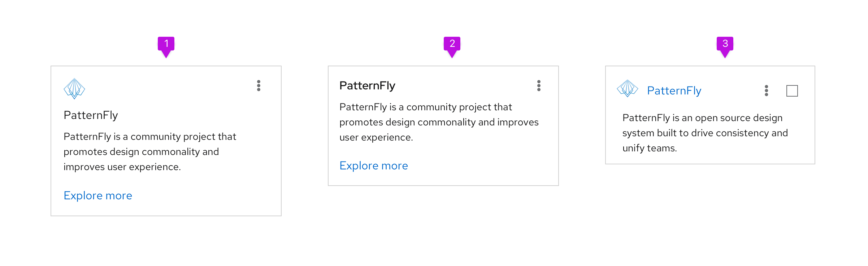Click the PatternFly logo in the first card
Viewport: 868px width, 266px height.
click(x=74, y=88)
